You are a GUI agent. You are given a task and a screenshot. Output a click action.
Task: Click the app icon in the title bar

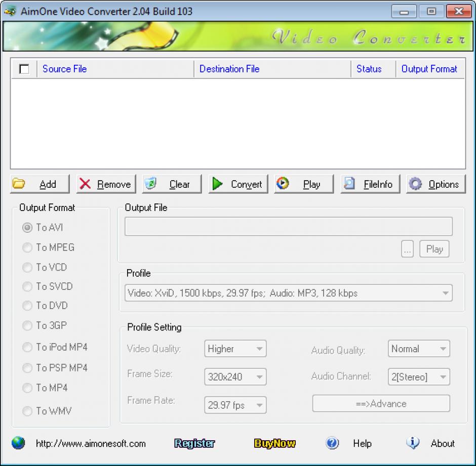[10, 11]
